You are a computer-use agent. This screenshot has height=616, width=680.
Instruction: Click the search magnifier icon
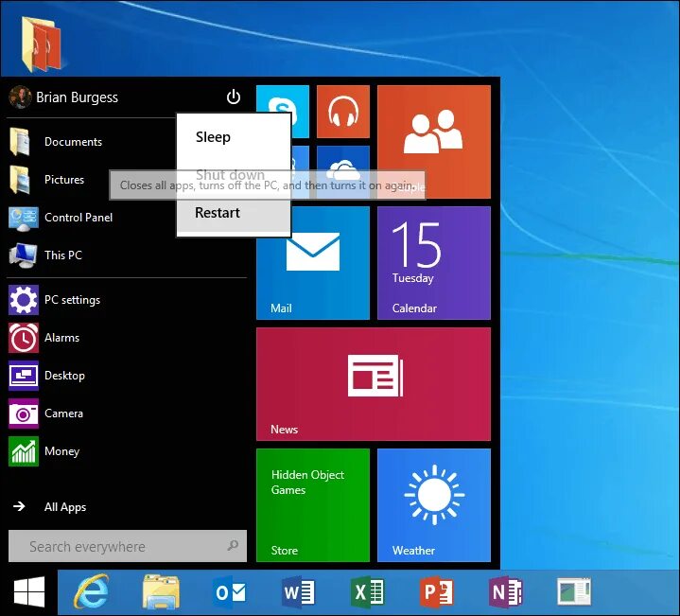coord(233,545)
